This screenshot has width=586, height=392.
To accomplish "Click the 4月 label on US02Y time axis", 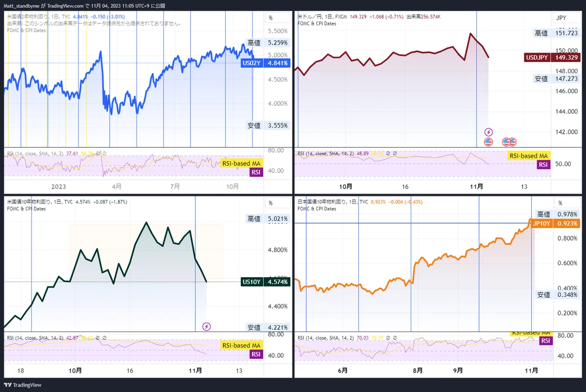I will click(117, 186).
